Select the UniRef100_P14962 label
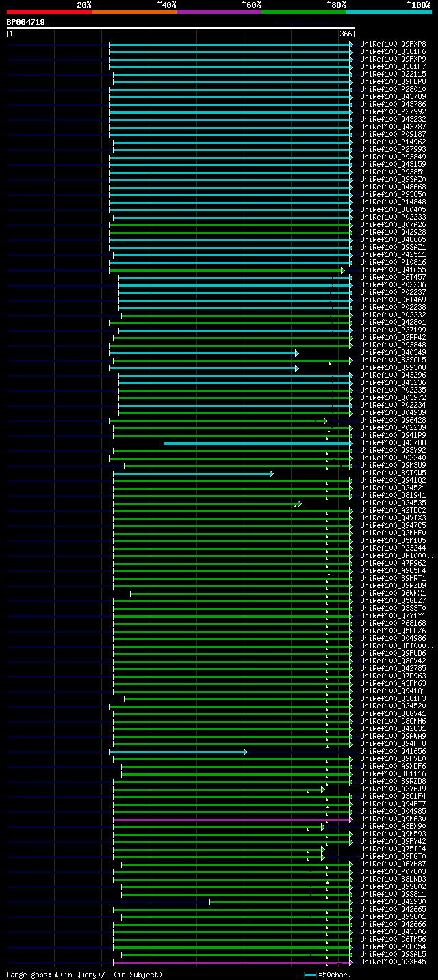Screen dimensions: 438x980 (393, 142)
